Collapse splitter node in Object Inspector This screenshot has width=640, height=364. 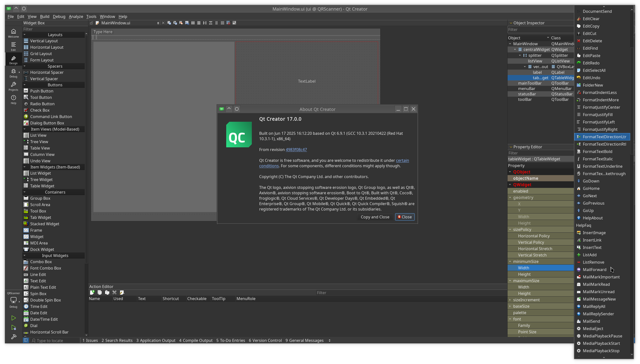[520, 55]
